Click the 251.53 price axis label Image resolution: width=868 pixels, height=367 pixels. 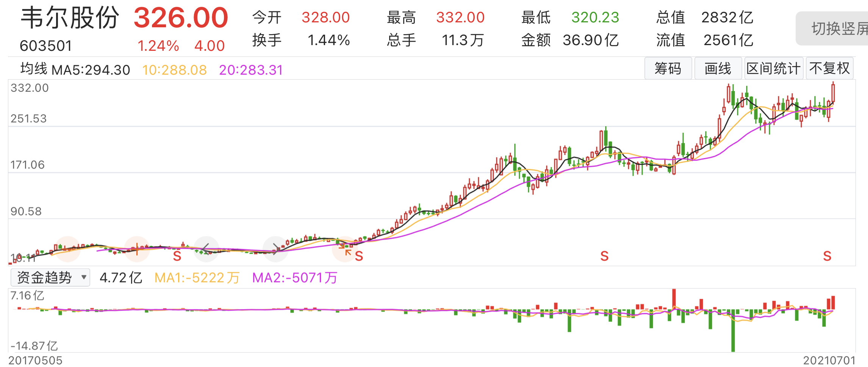click(29, 119)
